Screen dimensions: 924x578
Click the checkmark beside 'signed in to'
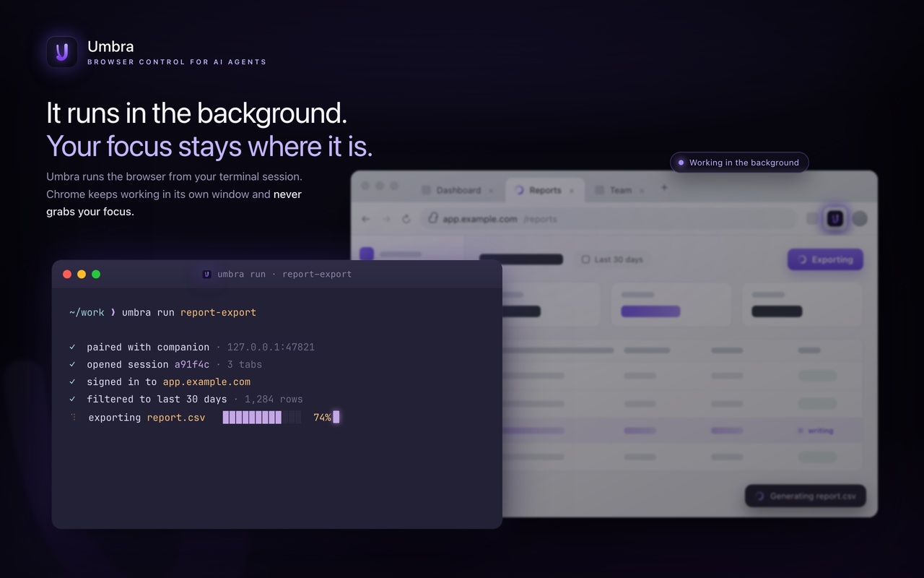pyautogui.click(x=72, y=381)
